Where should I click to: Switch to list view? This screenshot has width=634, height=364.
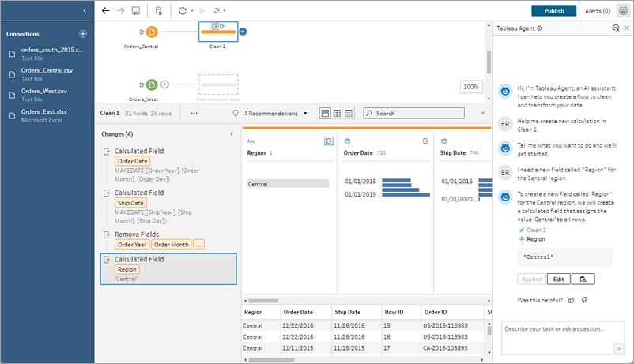click(349, 114)
